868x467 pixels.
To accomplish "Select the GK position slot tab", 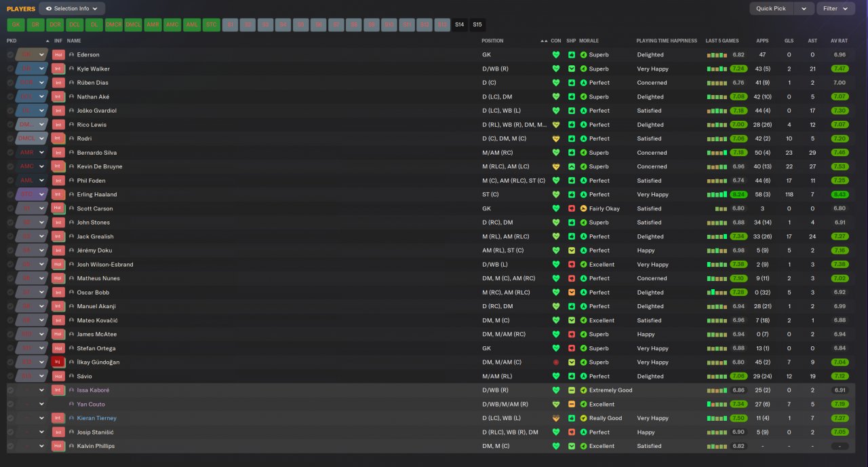I will pyautogui.click(x=16, y=24).
